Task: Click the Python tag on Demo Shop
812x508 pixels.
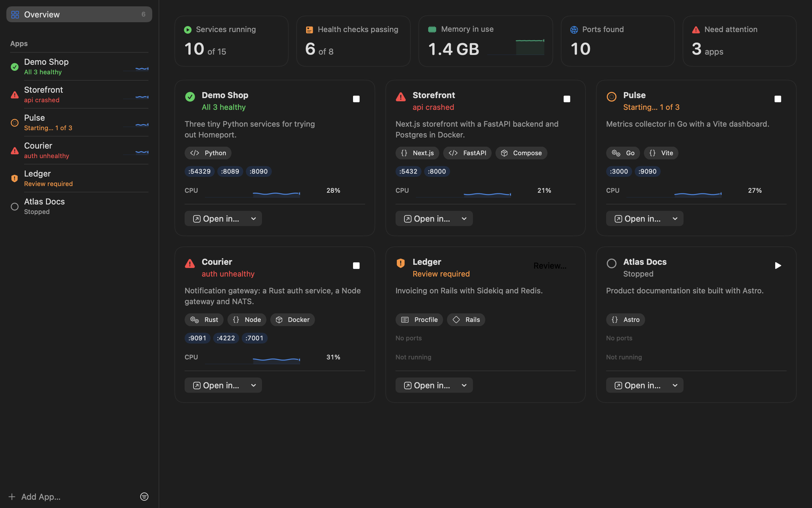Action: tap(208, 153)
